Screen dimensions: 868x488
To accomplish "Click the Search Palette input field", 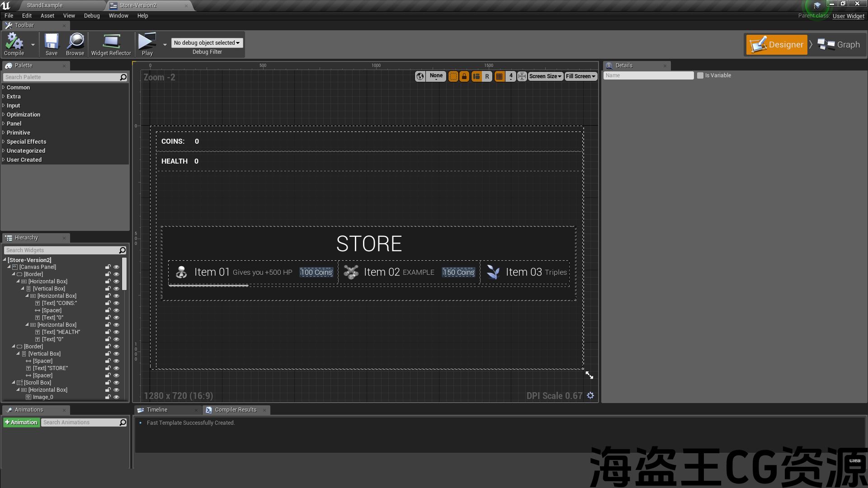I will pos(61,77).
